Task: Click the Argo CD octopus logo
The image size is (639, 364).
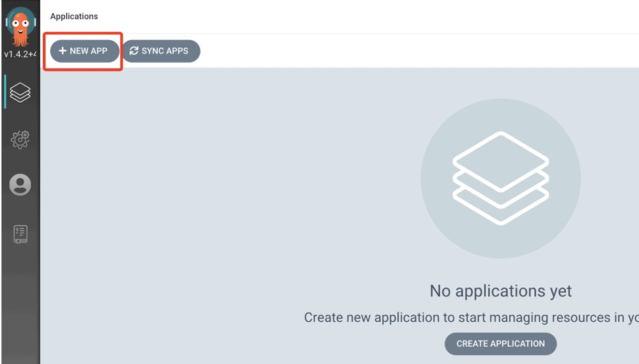Action: [x=20, y=26]
